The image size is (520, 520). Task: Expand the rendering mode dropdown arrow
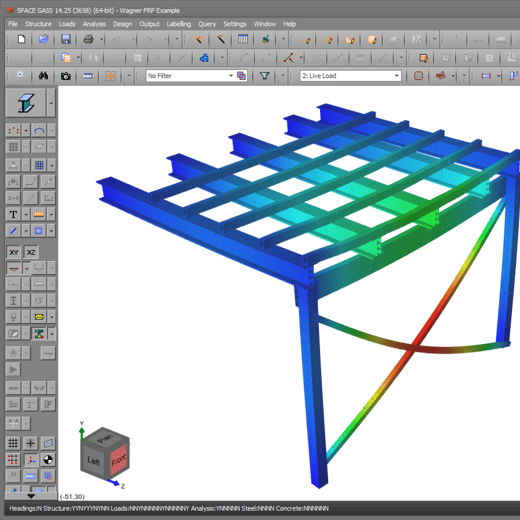coord(51,103)
